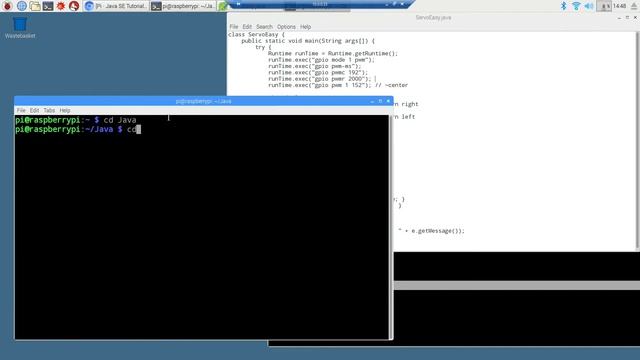
Task: Click the 'cd Java' command in terminal
Action: pos(120,120)
